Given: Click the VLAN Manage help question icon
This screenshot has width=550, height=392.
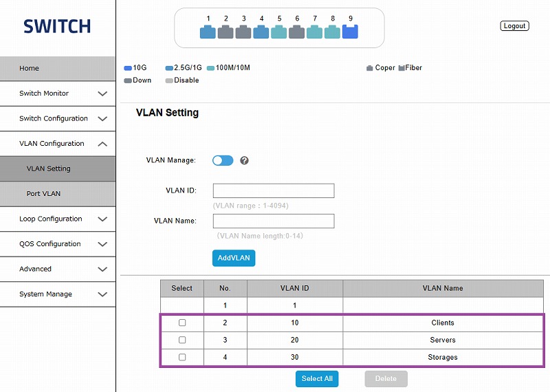Looking at the screenshot, I should [x=244, y=161].
